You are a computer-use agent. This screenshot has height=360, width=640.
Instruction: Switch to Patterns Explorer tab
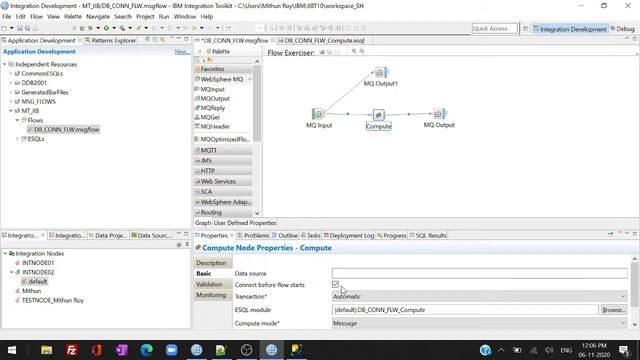click(x=111, y=40)
